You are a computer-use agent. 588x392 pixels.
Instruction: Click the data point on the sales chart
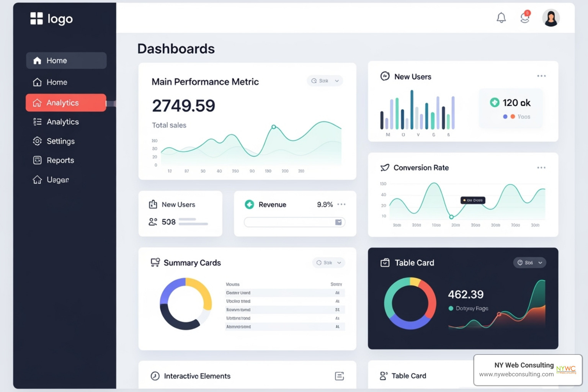pos(273,127)
